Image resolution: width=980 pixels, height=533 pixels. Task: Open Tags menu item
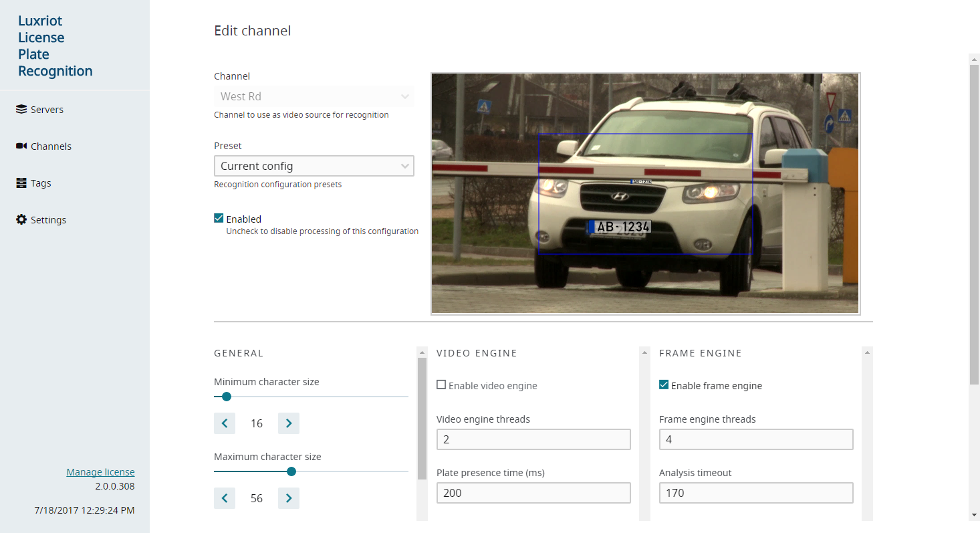(x=41, y=183)
